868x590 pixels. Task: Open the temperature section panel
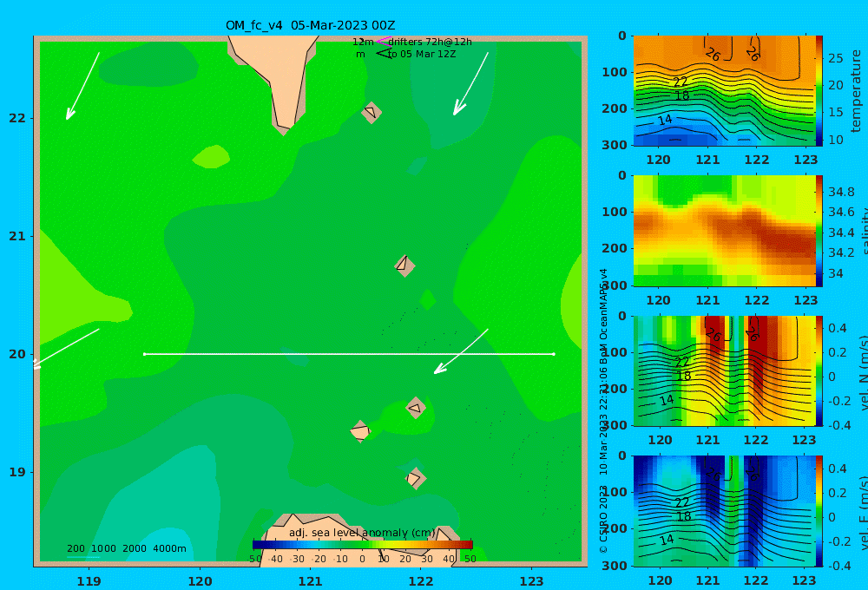pos(724,91)
